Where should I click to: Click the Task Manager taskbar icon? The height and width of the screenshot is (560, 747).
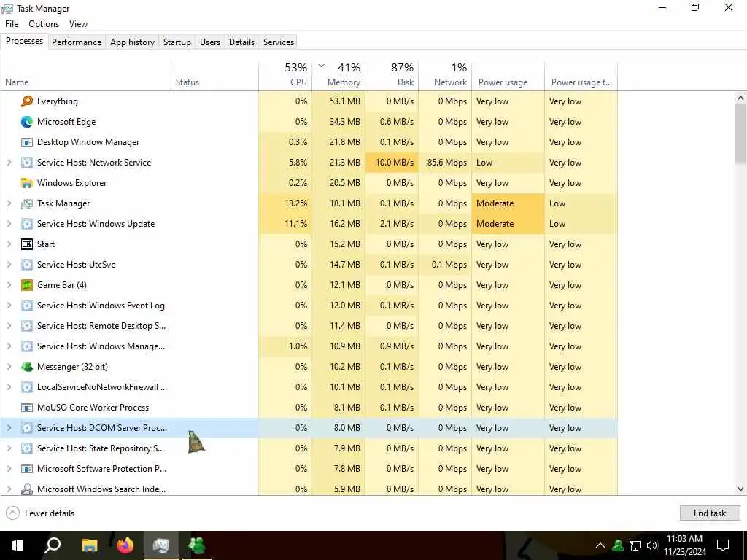coord(161,545)
